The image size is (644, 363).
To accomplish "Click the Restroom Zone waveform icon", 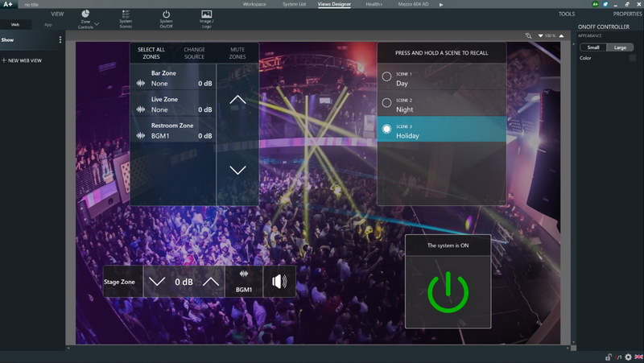I will (x=140, y=135).
